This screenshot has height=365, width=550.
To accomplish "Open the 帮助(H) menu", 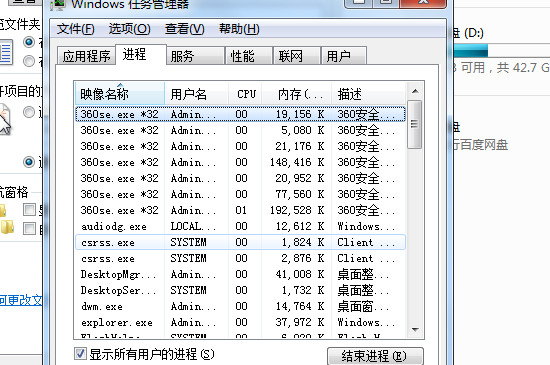I will pos(239,29).
